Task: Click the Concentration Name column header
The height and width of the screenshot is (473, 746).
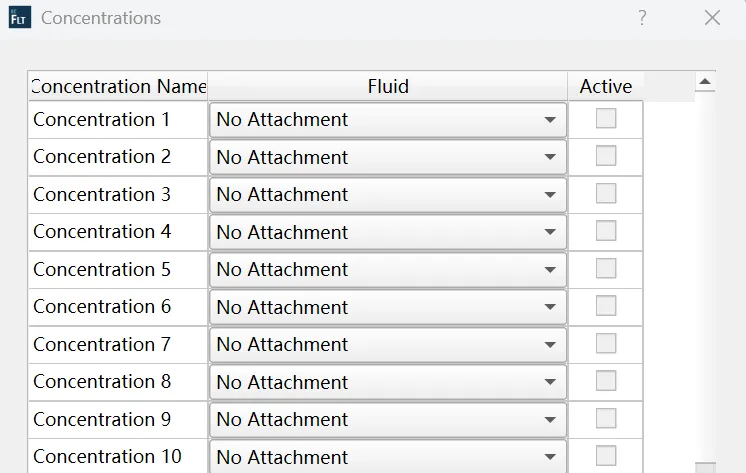Action: [118, 86]
